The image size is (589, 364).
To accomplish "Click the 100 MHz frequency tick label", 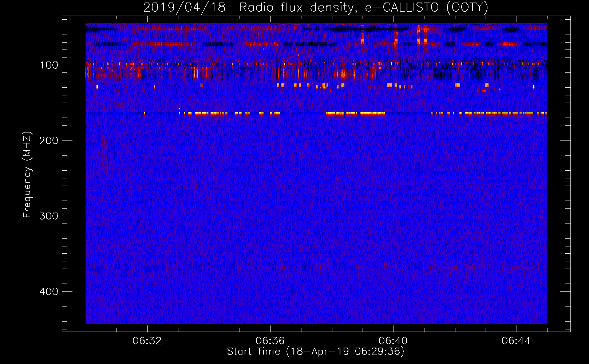I will pos(49,65).
